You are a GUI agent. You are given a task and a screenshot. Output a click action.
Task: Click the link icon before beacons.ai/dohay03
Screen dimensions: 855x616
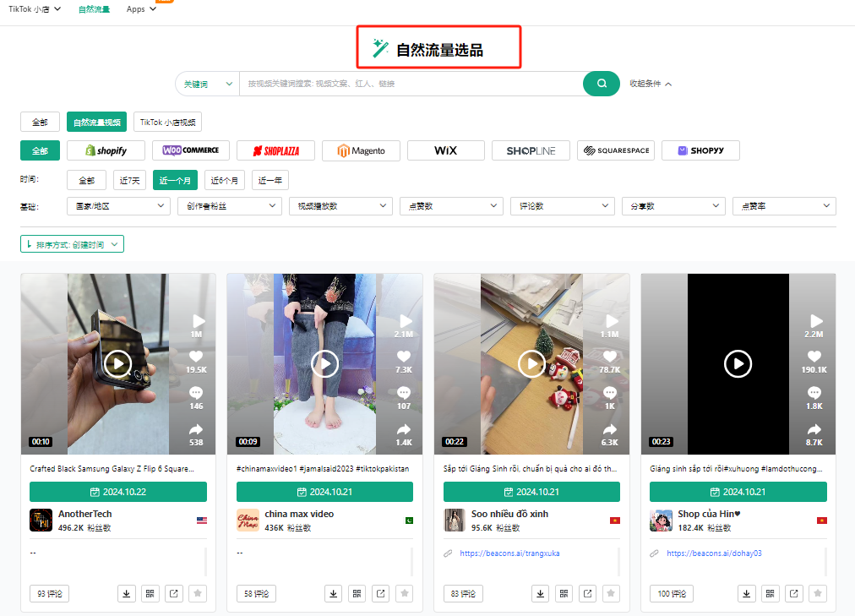tap(653, 553)
